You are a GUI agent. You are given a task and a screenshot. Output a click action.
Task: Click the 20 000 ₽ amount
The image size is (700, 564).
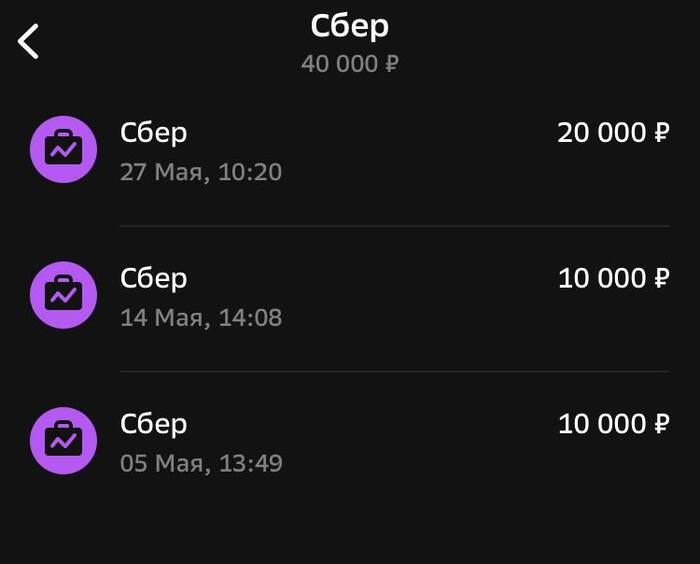tap(612, 132)
